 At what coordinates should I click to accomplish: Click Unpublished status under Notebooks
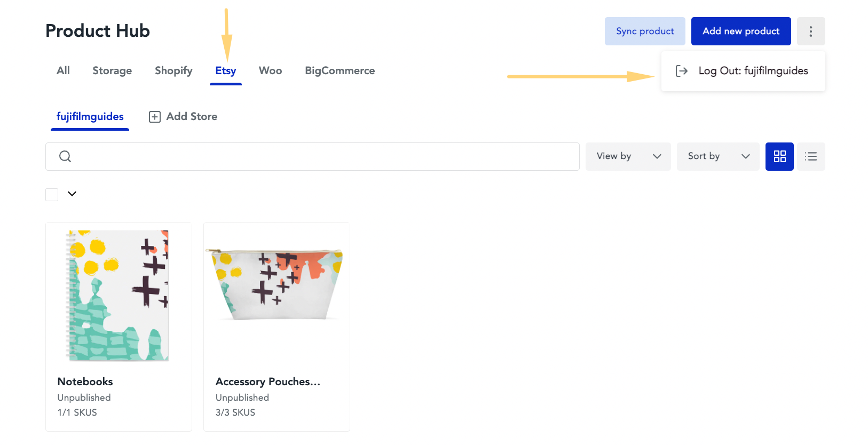84,398
